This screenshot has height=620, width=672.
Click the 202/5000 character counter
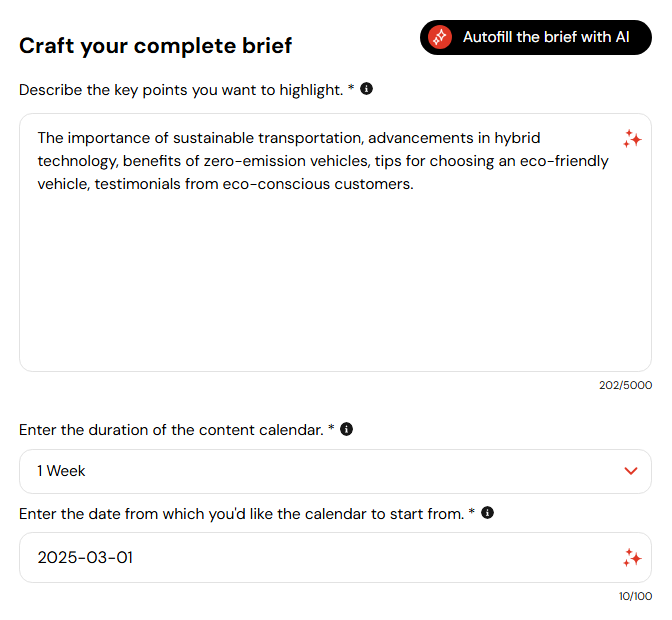(x=625, y=385)
